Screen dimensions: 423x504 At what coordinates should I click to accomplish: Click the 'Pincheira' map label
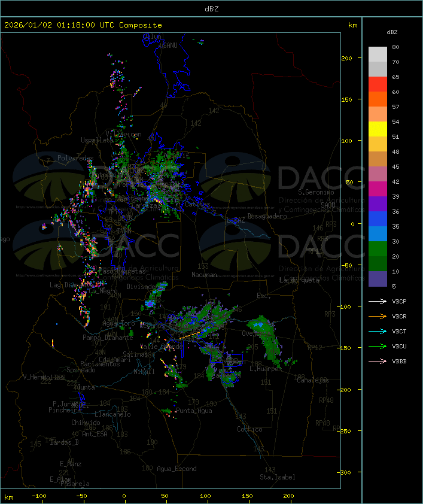(65, 410)
